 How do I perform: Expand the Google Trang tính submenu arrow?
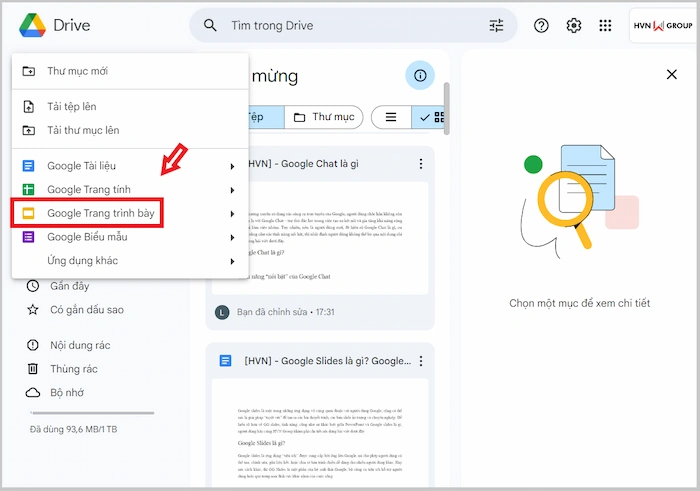pyautogui.click(x=232, y=190)
